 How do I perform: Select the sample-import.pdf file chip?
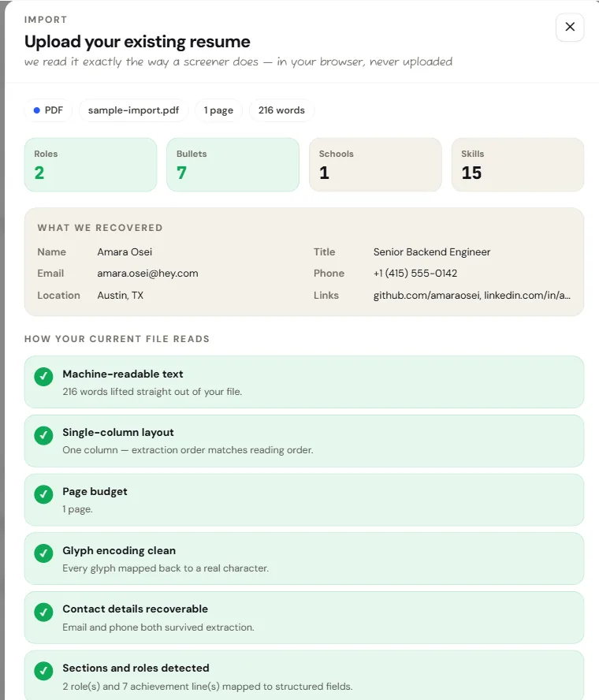[x=133, y=110]
